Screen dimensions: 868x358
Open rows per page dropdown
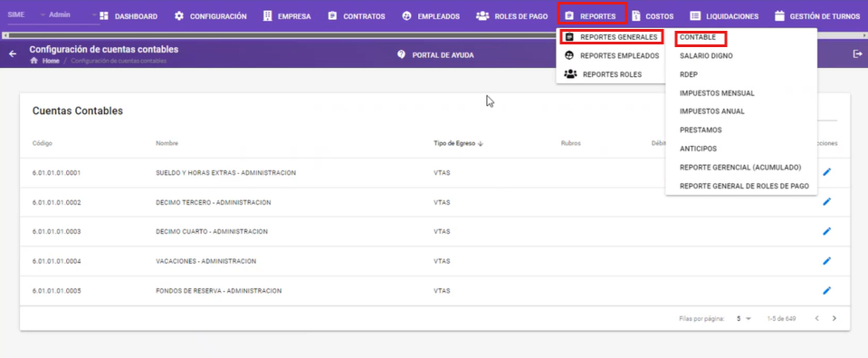(744, 319)
